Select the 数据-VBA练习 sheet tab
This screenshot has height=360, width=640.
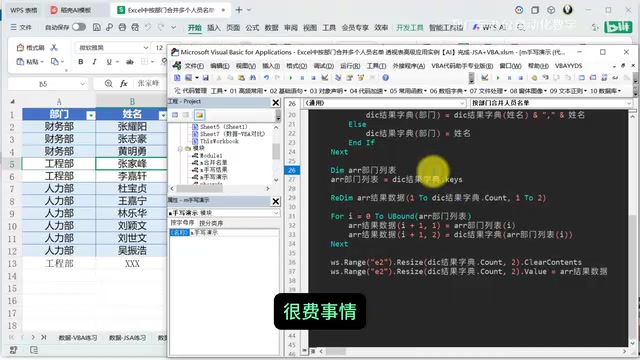(x=78, y=338)
